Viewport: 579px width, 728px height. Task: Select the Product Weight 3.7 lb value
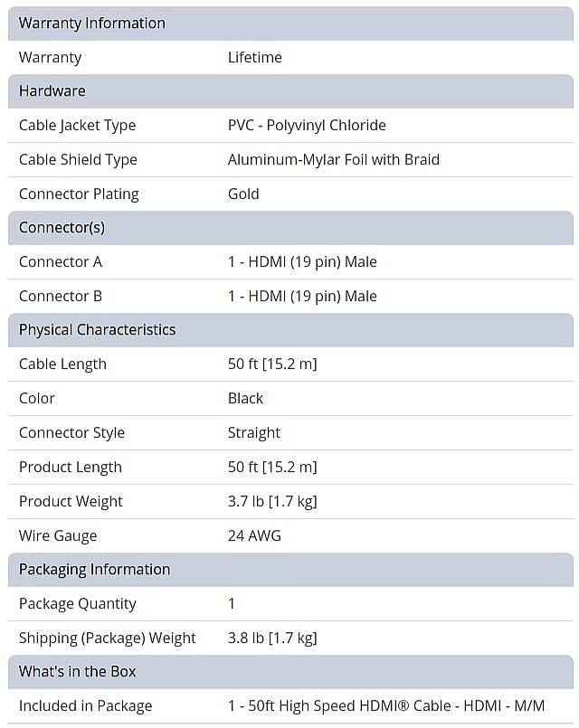272,502
